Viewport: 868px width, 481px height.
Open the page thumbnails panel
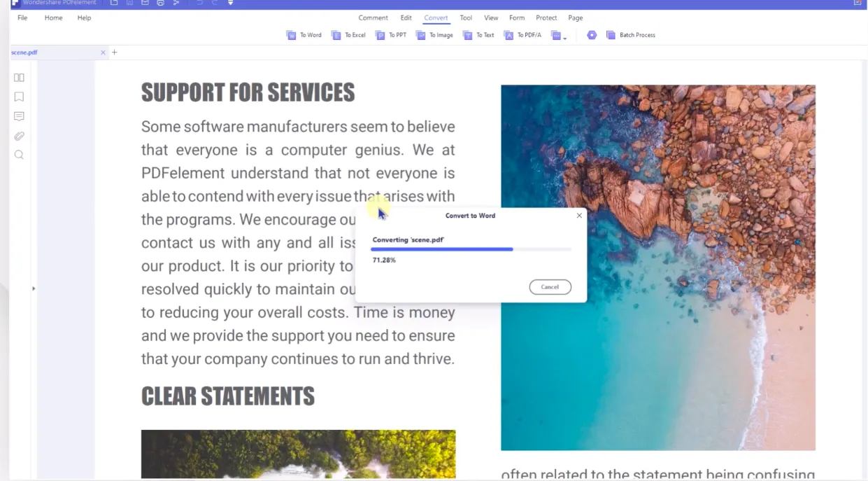click(x=19, y=78)
